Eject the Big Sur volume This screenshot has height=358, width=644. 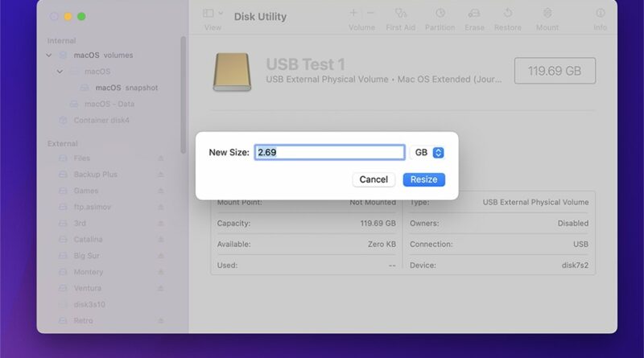click(161, 256)
